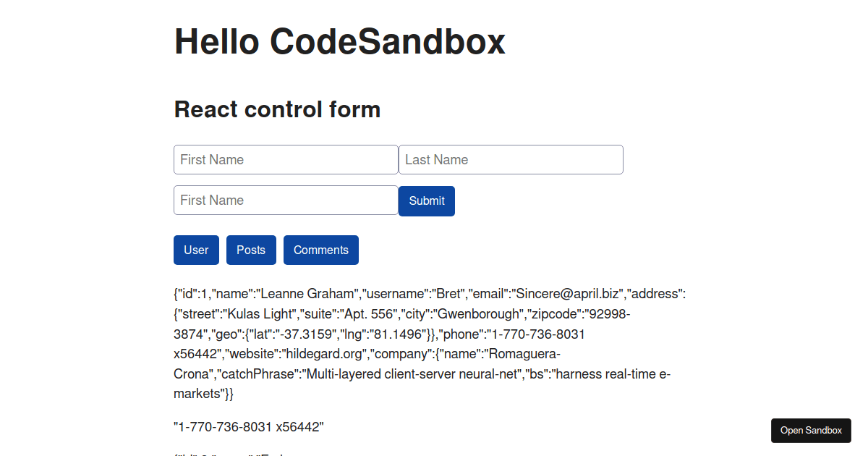Select the User data button

(x=196, y=250)
